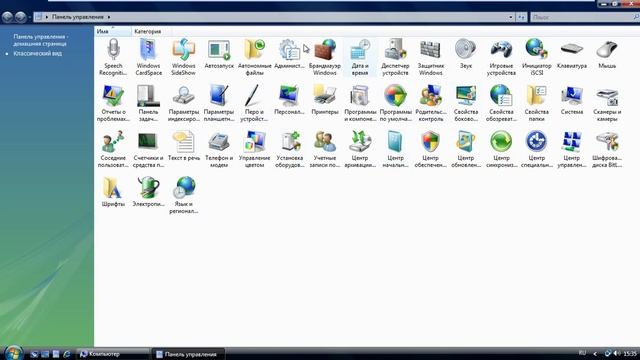Open the Speech Recognition item

coord(113,57)
